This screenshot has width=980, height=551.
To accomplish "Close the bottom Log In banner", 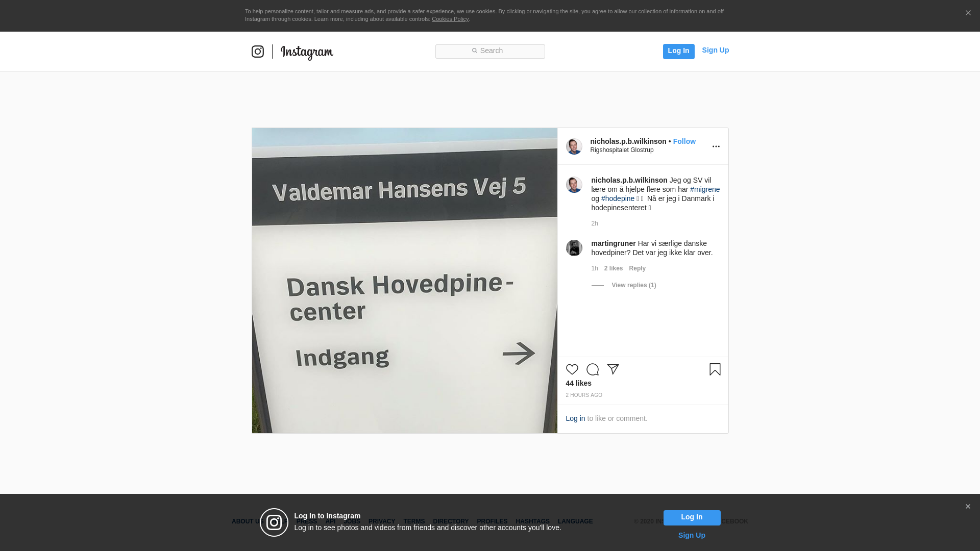I will (968, 507).
